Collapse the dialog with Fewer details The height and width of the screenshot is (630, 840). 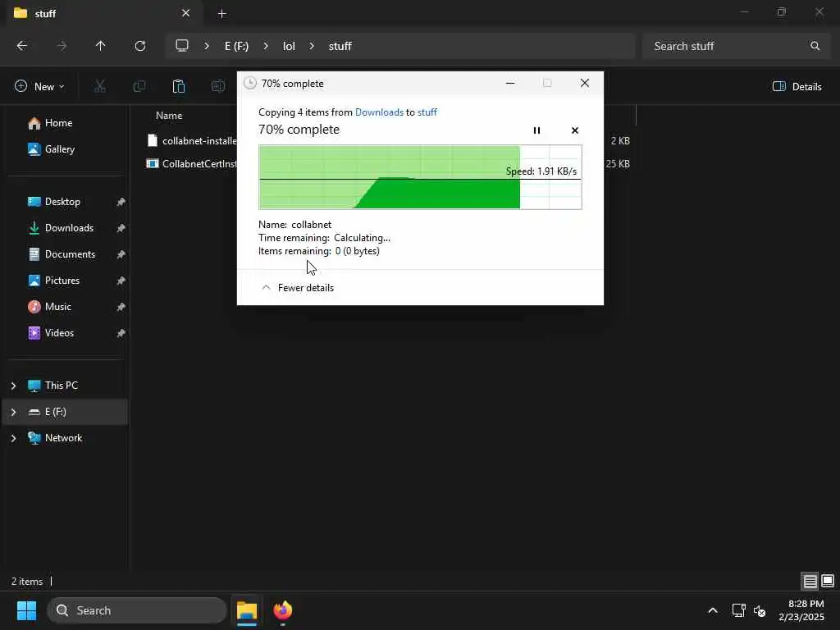[297, 288]
